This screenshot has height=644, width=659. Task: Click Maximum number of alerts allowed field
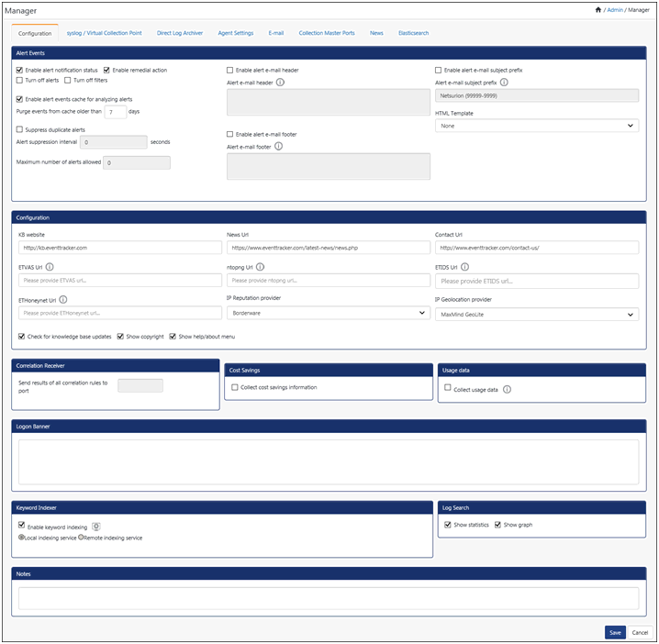point(137,162)
